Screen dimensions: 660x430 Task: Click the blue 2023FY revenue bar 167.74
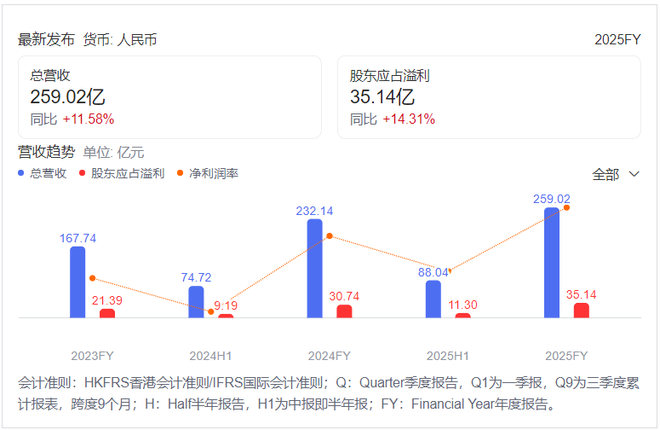pos(78,282)
